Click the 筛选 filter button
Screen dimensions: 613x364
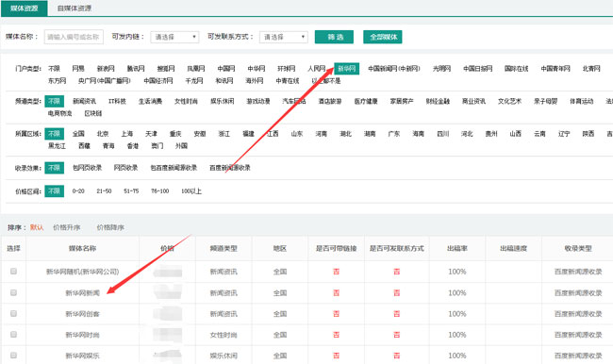pos(334,37)
